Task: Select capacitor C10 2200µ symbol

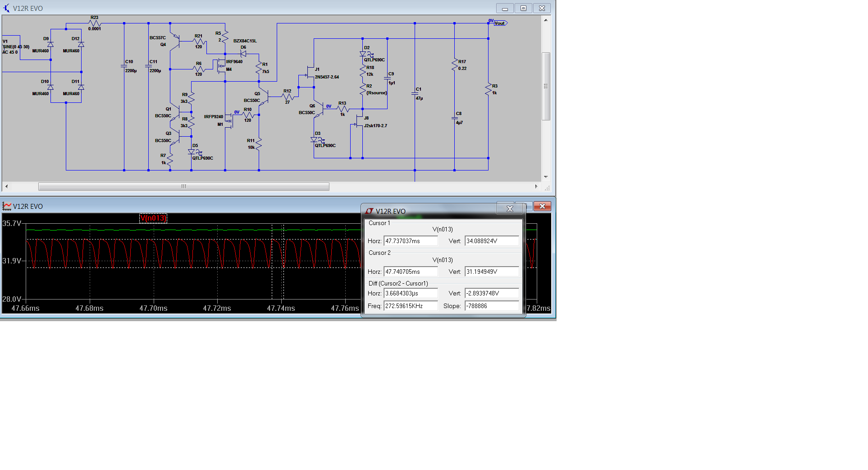Action: click(x=124, y=66)
